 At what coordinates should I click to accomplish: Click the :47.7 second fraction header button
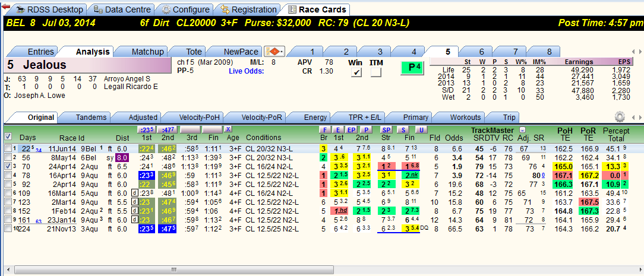click(x=166, y=129)
